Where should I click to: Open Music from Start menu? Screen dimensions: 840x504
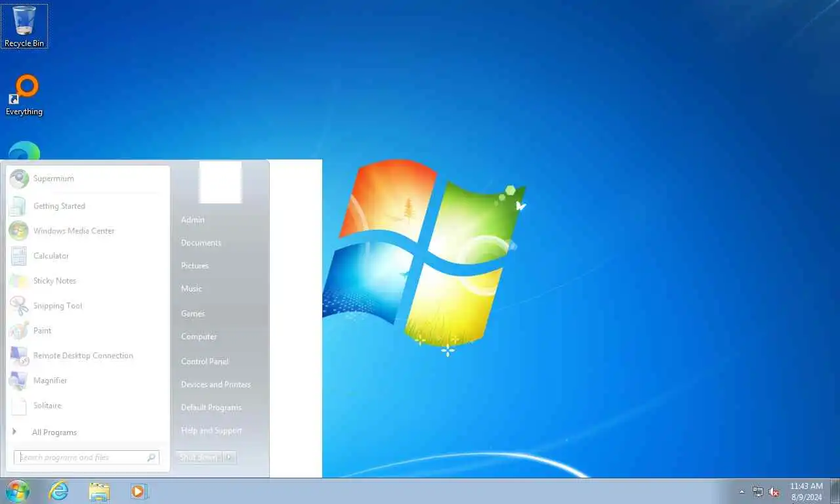(x=192, y=289)
